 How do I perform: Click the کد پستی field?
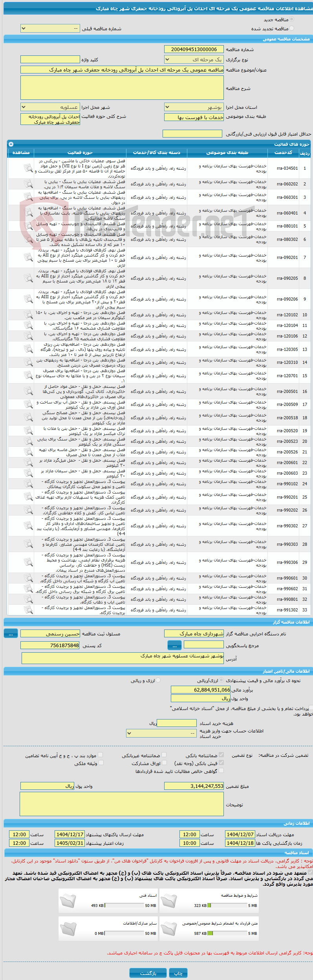tap(50, 645)
